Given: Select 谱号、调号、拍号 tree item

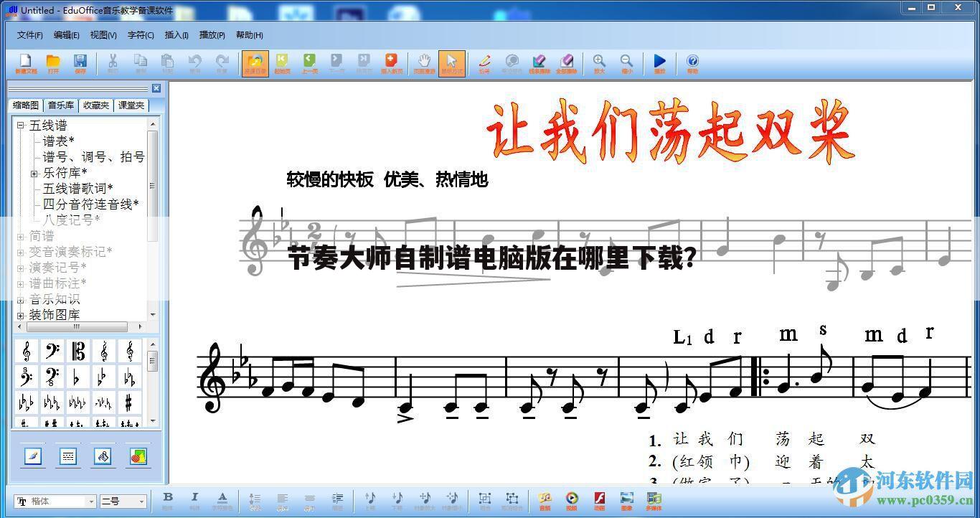Looking at the screenshot, I should click(93, 157).
